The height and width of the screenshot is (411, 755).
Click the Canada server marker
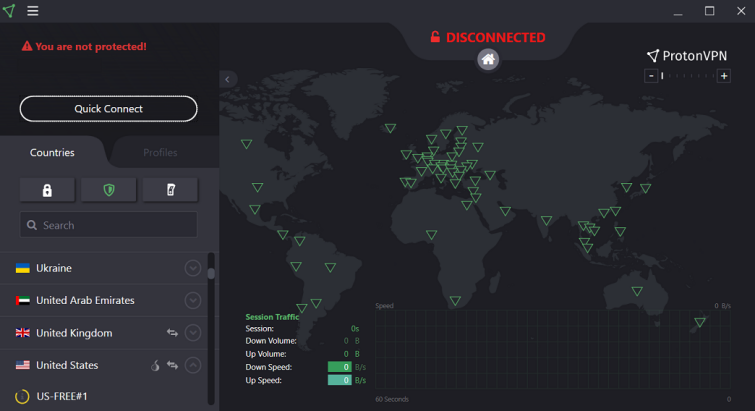(x=247, y=143)
